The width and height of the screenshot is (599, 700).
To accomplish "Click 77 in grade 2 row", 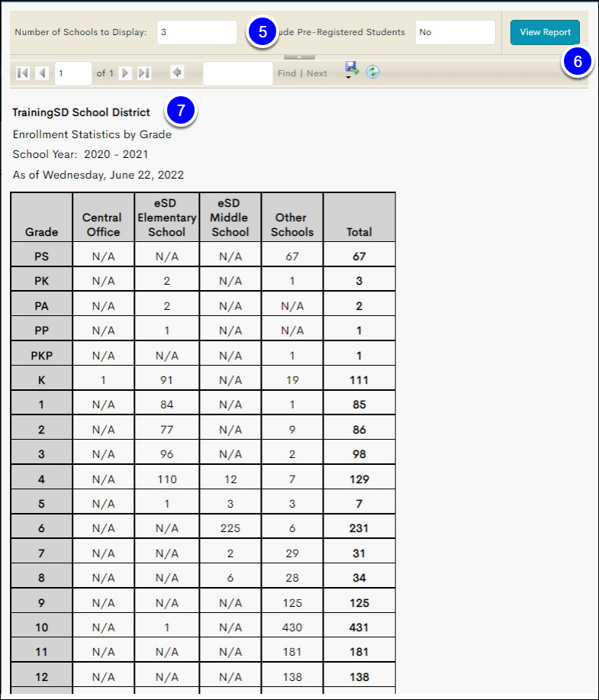I will (x=166, y=430).
